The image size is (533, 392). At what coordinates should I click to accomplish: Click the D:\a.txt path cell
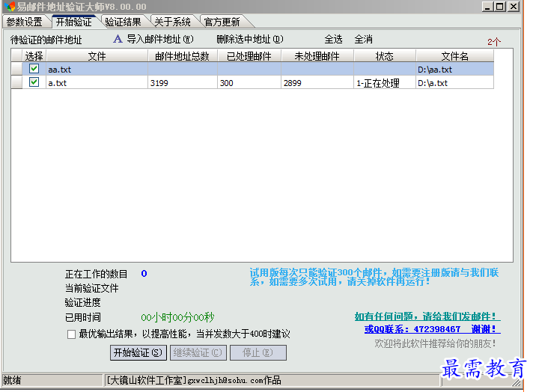click(455, 82)
